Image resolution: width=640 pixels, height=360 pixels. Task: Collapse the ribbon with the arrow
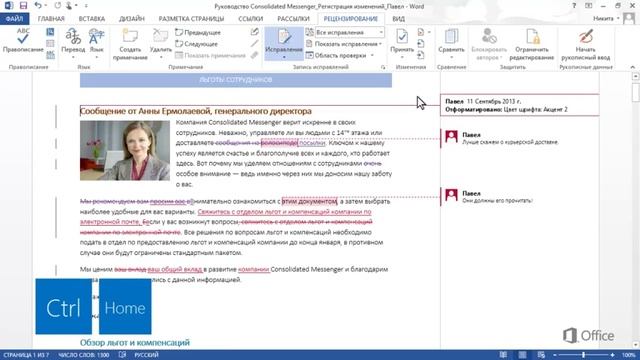tap(633, 67)
